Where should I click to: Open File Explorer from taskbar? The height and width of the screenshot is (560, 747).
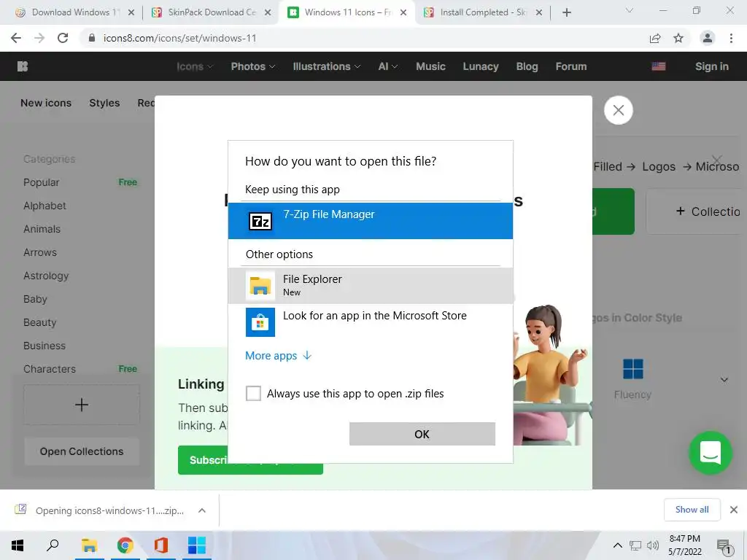89,545
